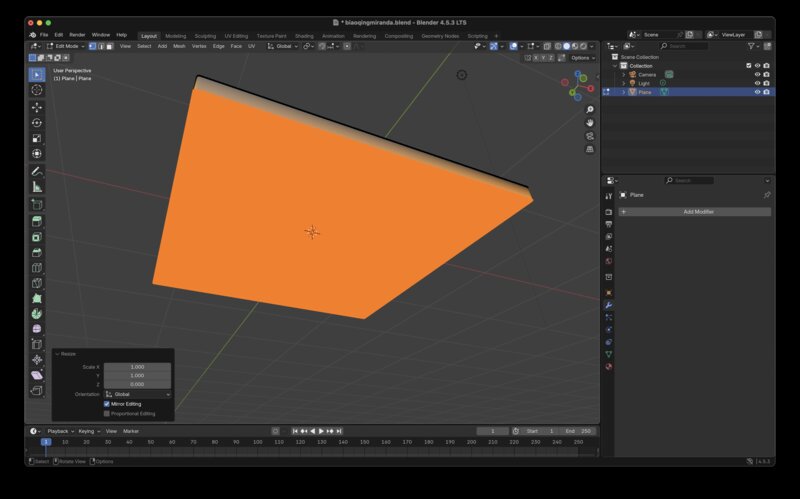800x499 pixels.
Task: Open the Orientation dropdown in Resize panel
Action: tap(137, 394)
